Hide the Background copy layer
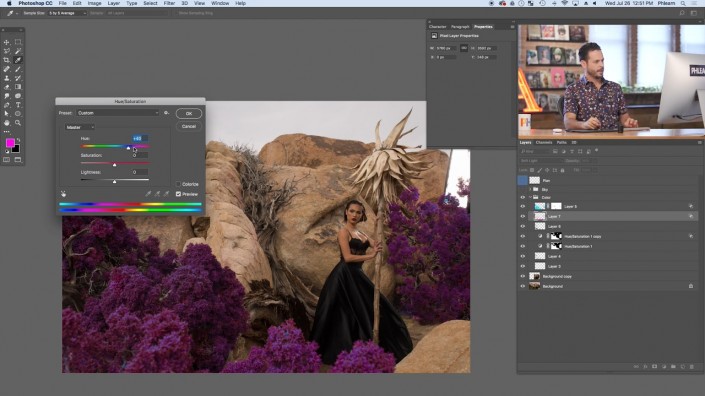 coord(522,276)
